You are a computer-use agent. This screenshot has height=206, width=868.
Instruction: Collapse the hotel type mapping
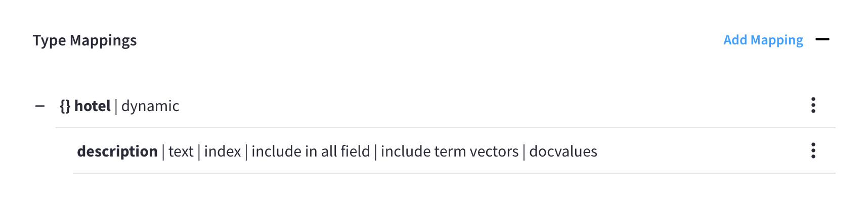coord(40,106)
